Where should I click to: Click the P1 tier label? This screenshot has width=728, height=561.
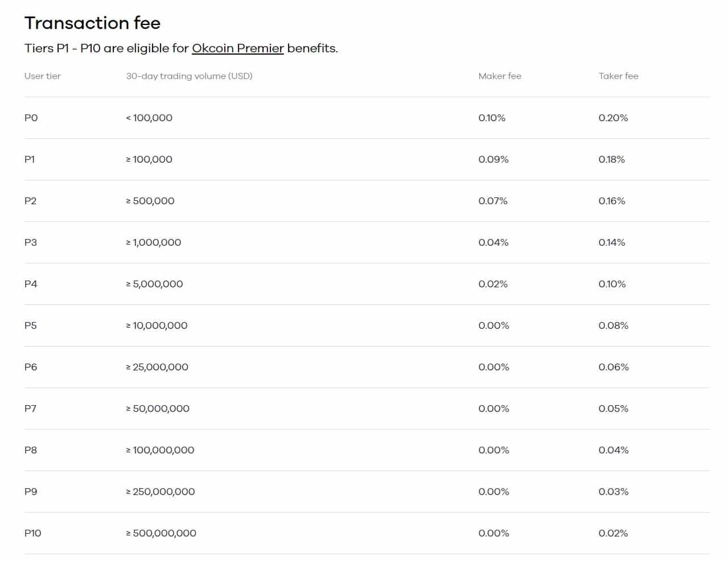point(30,159)
